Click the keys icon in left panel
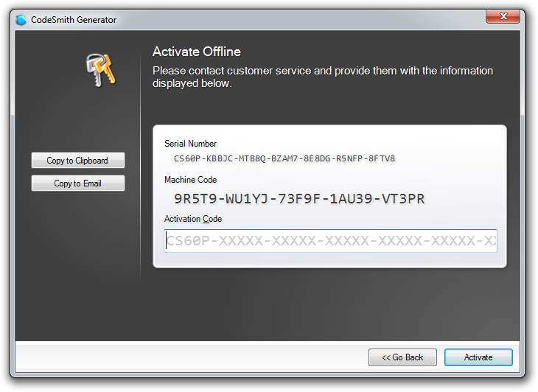Viewport: 538px width, 392px height. click(x=101, y=70)
